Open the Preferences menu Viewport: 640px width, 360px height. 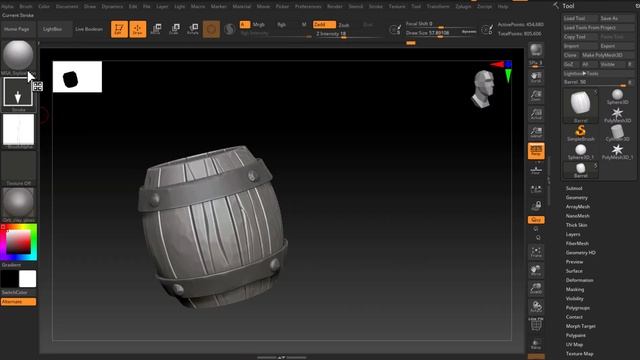[x=308, y=7]
